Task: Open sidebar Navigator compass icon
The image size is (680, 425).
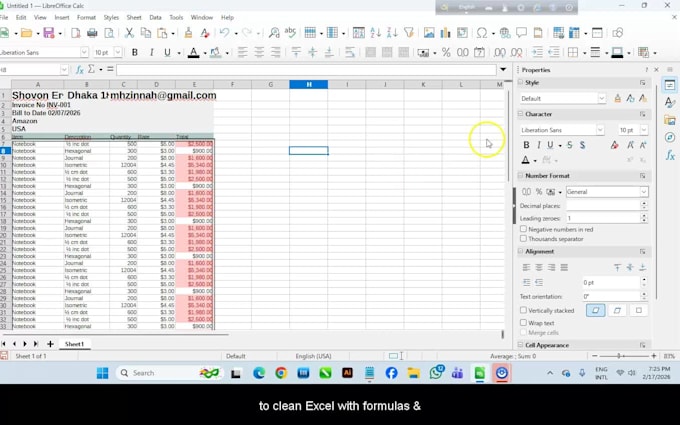Action: pos(670,137)
